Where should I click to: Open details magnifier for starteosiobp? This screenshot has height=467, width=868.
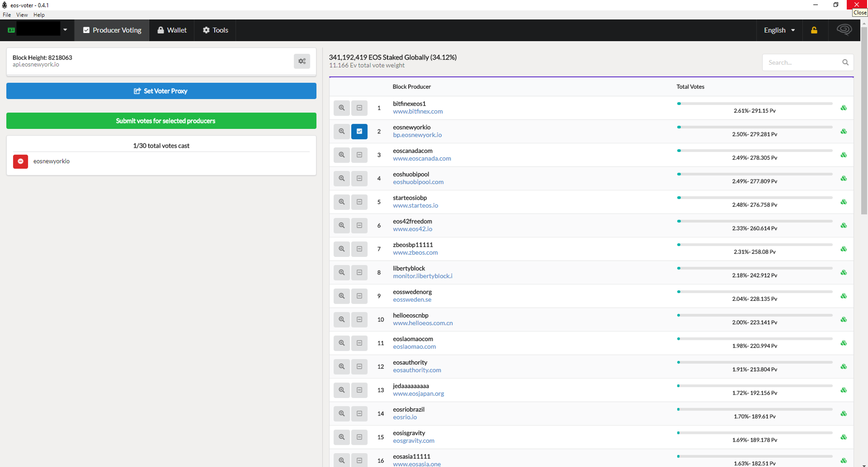pos(342,202)
